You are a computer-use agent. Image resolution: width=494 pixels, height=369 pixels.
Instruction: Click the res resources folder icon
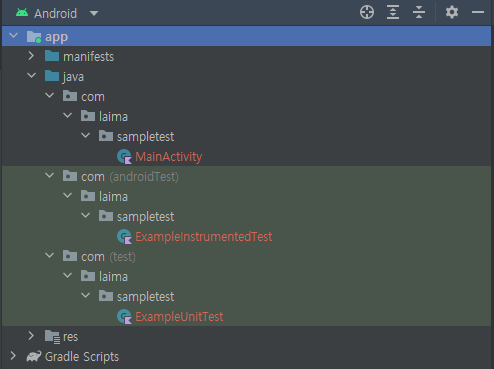point(52,337)
